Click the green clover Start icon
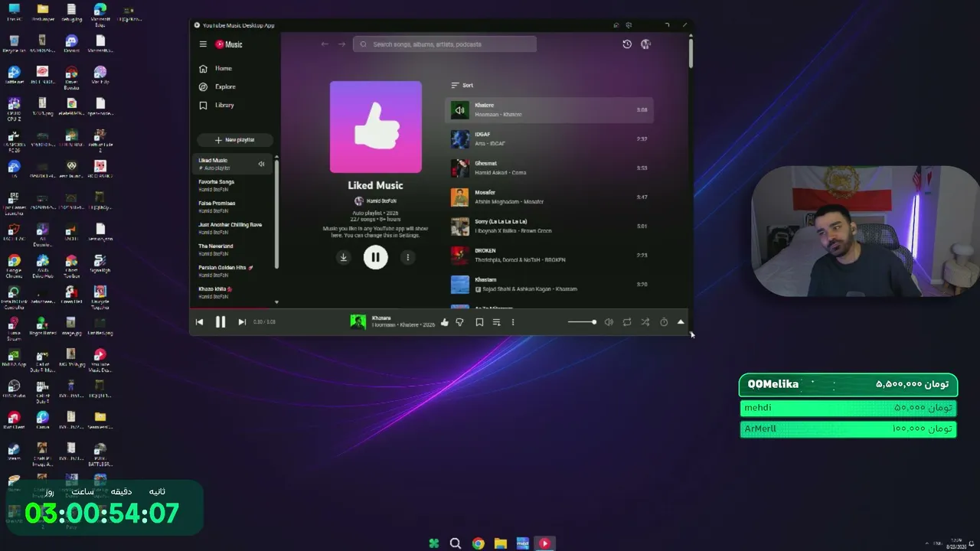Viewport: 980px width, 551px height. coord(433,543)
